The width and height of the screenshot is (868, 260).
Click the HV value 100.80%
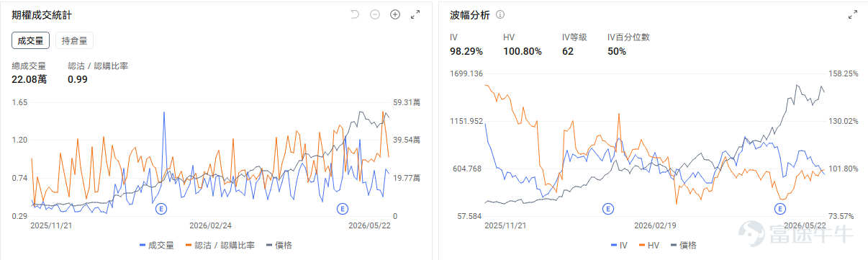[x=523, y=51]
